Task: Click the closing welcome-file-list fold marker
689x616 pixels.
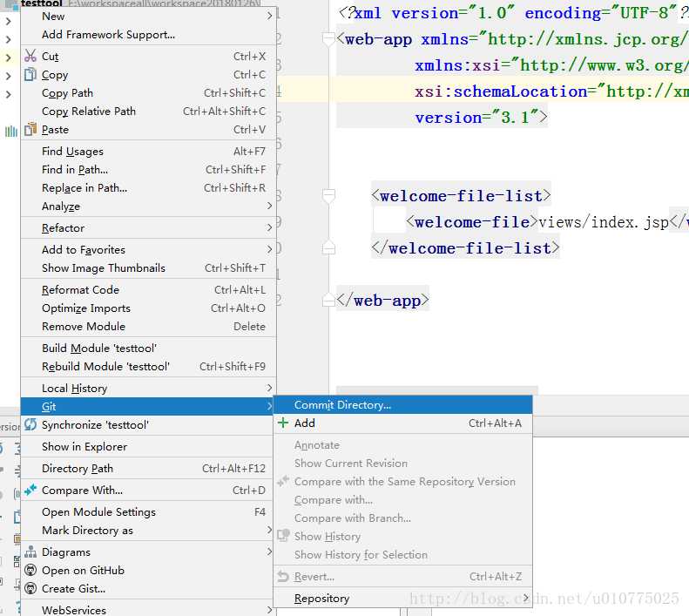Action: pyautogui.click(x=328, y=247)
